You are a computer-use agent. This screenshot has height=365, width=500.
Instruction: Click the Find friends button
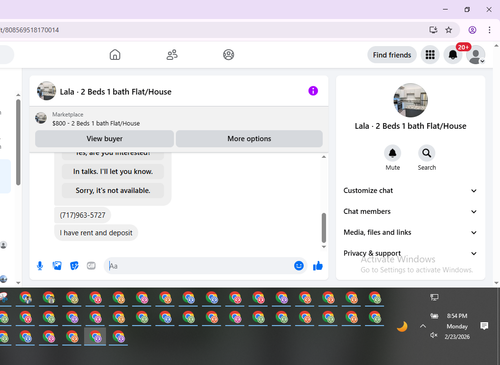pyautogui.click(x=392, y=55)
